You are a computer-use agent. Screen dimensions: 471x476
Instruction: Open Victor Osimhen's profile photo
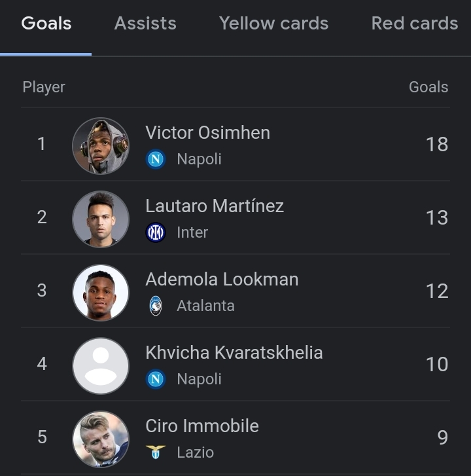(101, 146)
